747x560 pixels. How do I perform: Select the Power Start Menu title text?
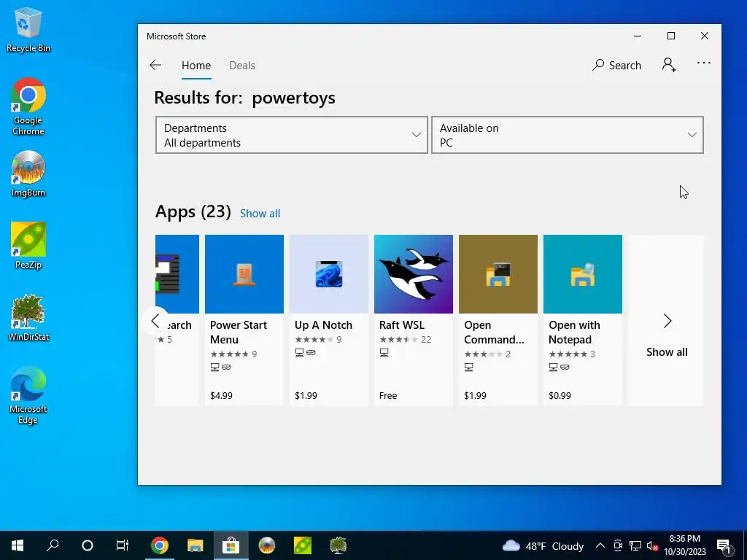coord(239,332)
